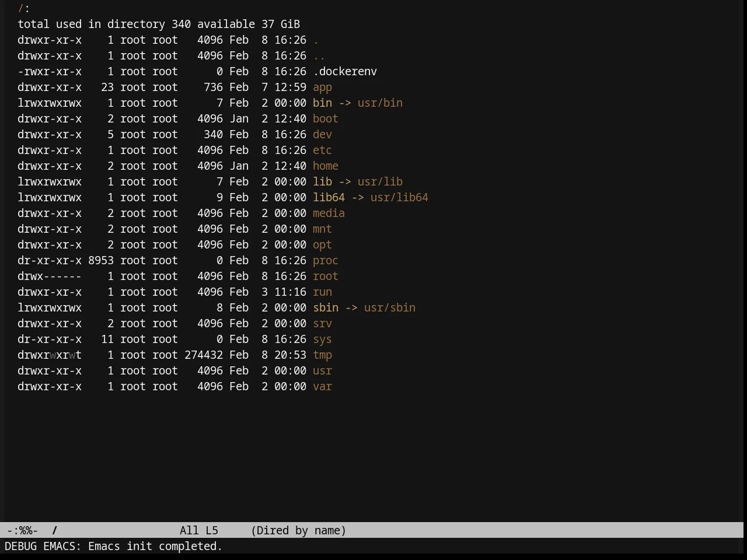Open the tmp directory

[x=322, y=355]
